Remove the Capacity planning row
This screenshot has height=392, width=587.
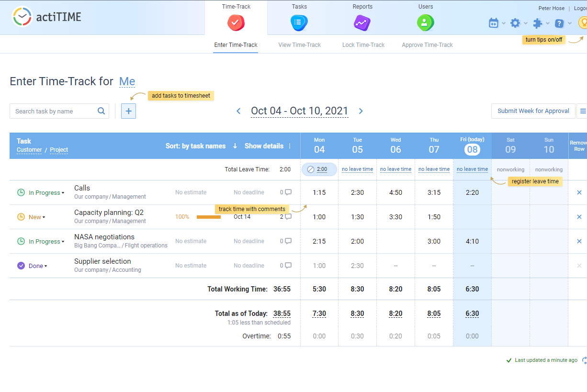[579, 217]
